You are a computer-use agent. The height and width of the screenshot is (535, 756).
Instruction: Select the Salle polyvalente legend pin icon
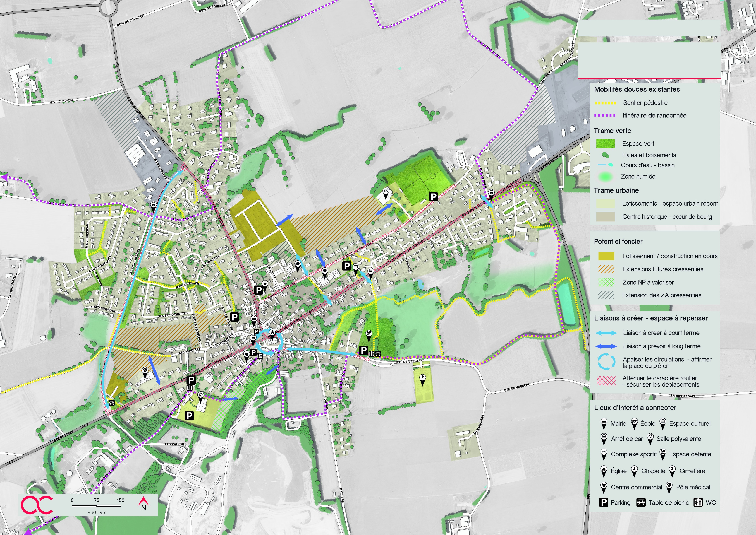[x=650, y=438]
